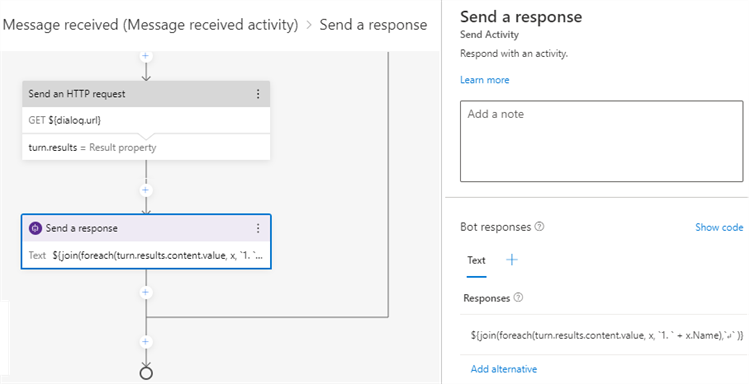Click the Bot responses label
The image size is (750, 384).
496,227
